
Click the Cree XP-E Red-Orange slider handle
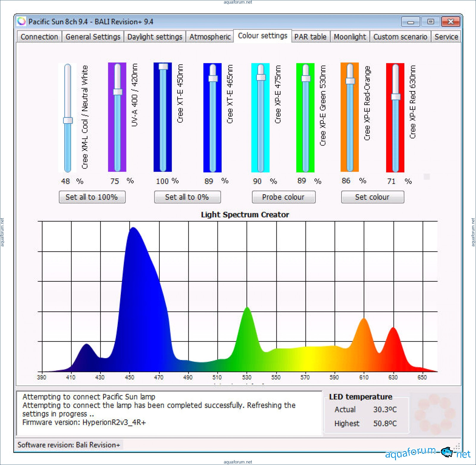350,81
